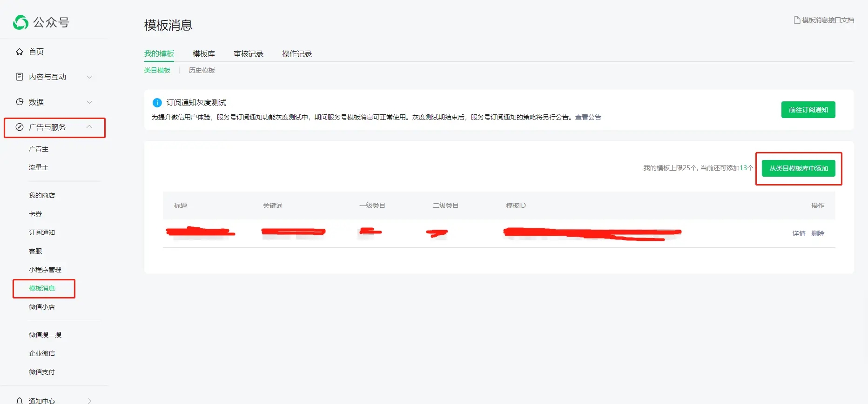Screen dimensions: 868x404
Task: Click the 内容与互动 document icon
Action: [20, 77]
